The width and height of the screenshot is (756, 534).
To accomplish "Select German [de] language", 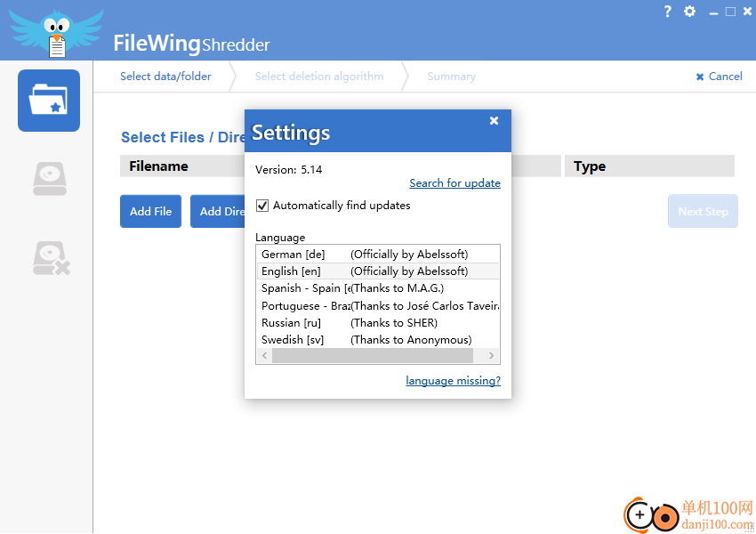I will pos(378,255).
